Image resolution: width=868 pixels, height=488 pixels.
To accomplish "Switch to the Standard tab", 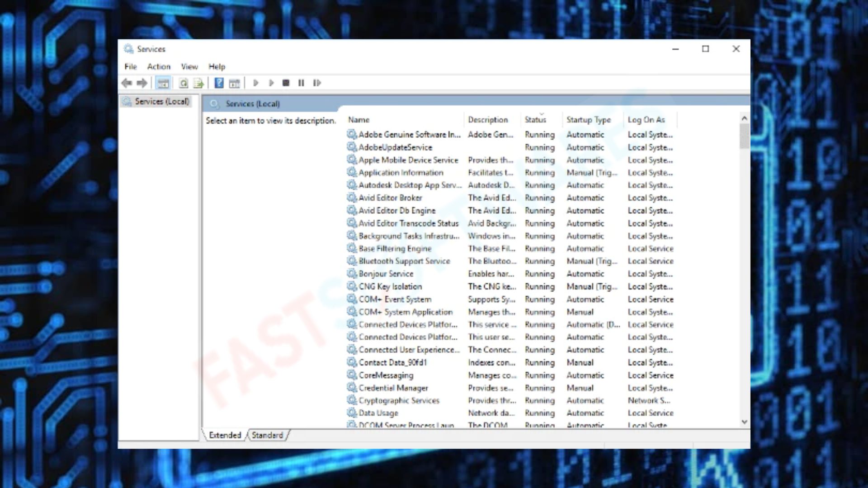I will pyautogui.click(x=267, y=435).
